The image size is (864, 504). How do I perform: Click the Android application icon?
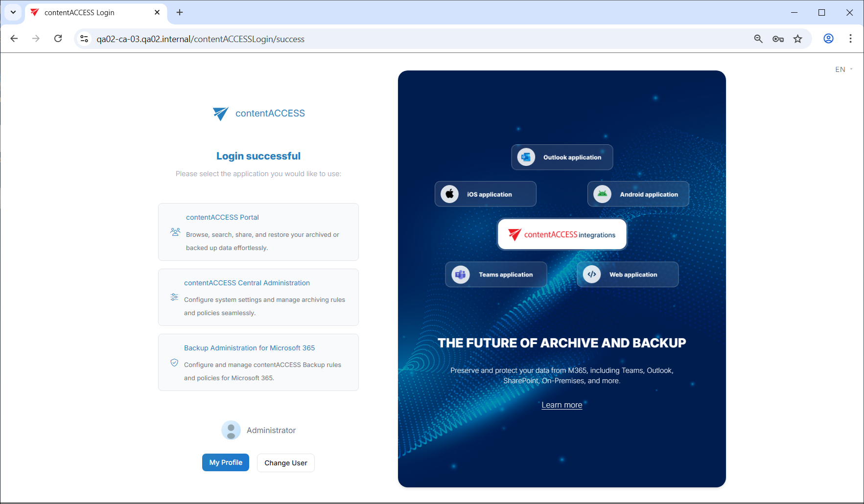602,194
